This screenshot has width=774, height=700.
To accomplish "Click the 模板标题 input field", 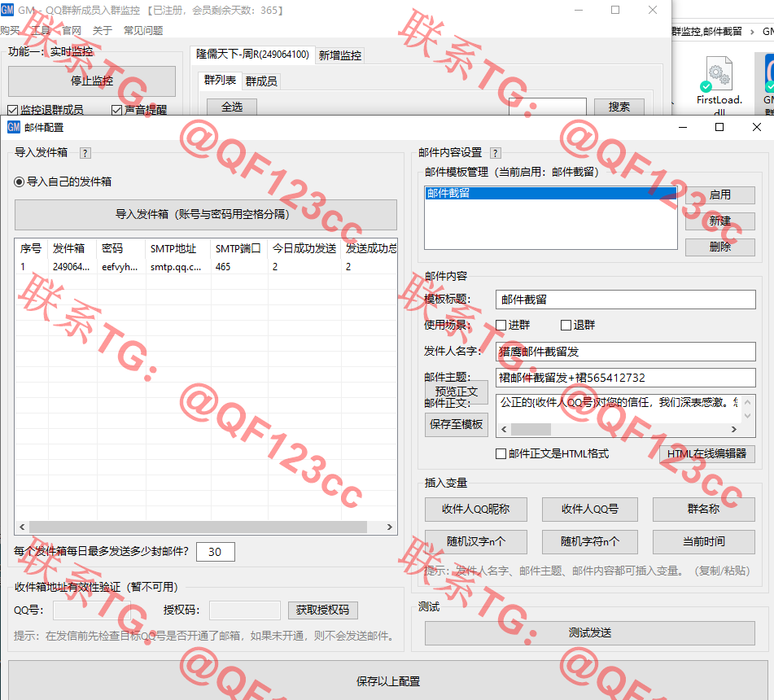I will (x=625, y=300).
